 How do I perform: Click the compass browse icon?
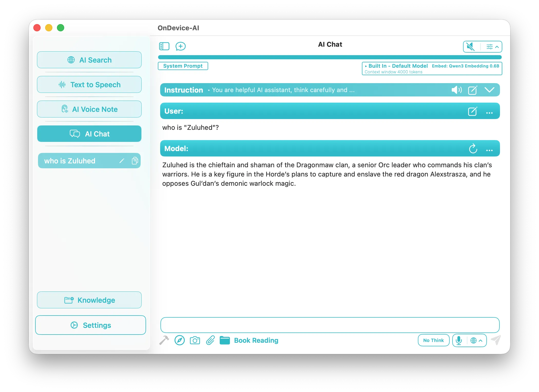point(180,340)
